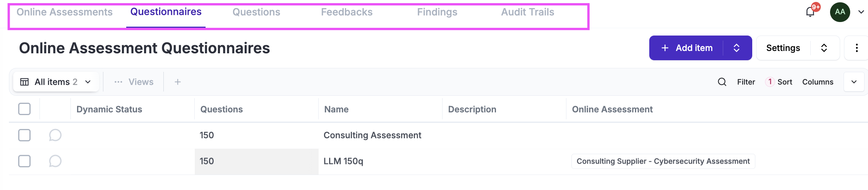
Task: Open the Filter option
Action: tap(746, 82)
